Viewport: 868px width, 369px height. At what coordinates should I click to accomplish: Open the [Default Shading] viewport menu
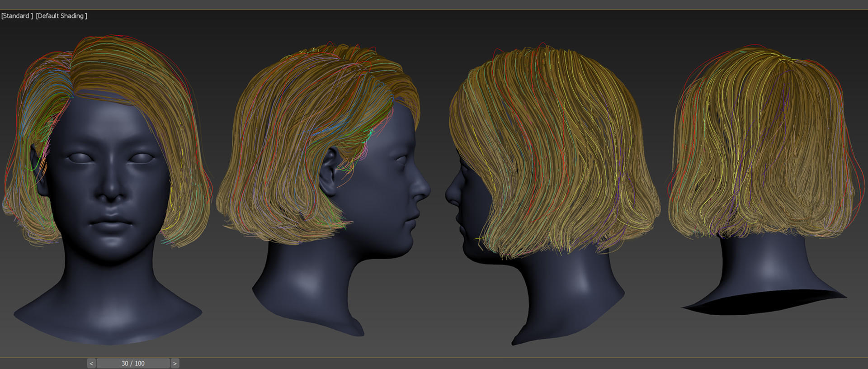tap(61, 16)
